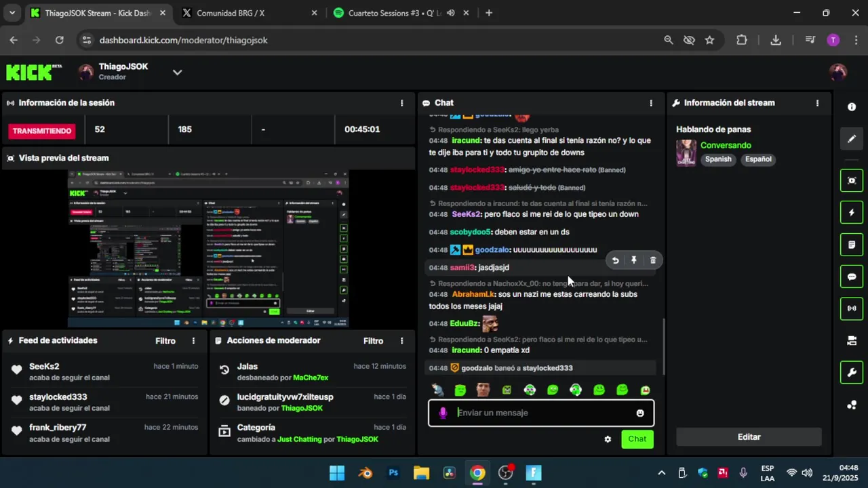Click the SeeKs2 follower entry

click(x=104, y=371)
